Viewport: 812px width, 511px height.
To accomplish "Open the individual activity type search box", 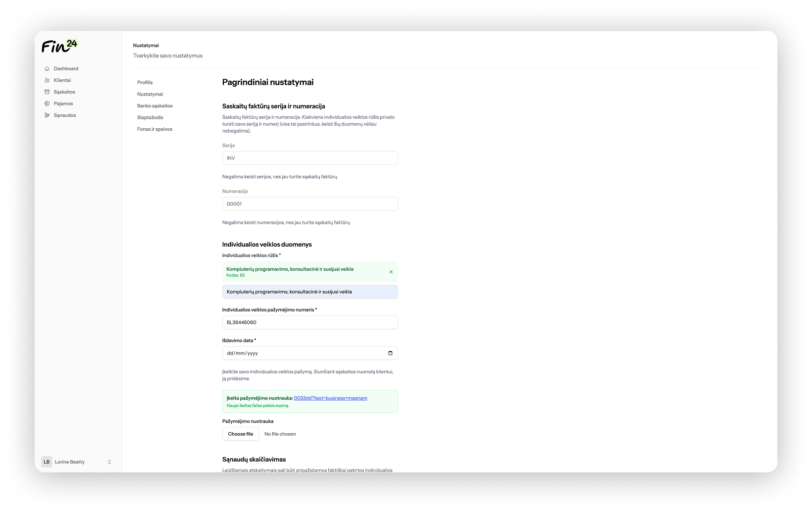I will coord(309,292).
